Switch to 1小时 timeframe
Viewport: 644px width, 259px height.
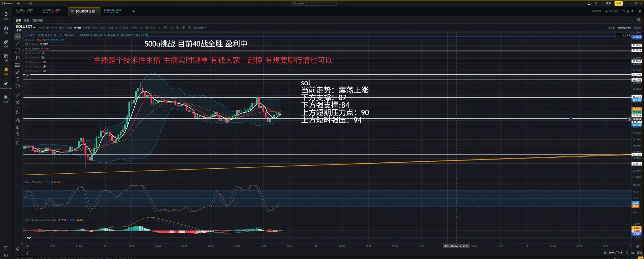tap(95, 28)
